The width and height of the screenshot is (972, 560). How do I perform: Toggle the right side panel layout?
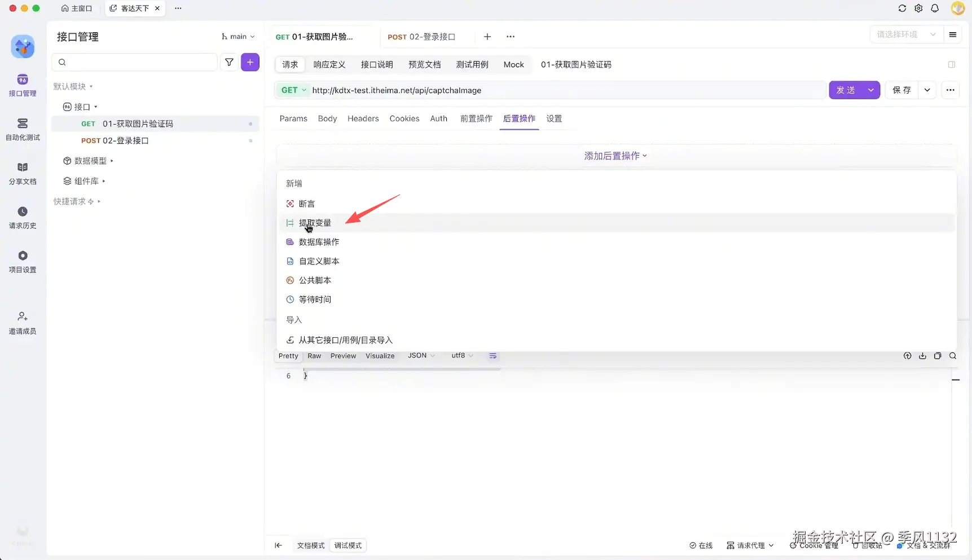[952, 64]
